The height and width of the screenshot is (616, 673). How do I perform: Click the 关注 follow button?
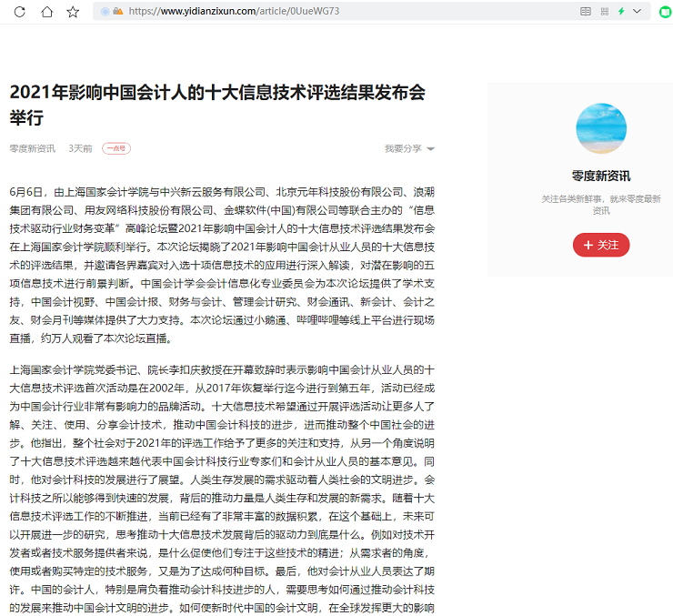601,245
